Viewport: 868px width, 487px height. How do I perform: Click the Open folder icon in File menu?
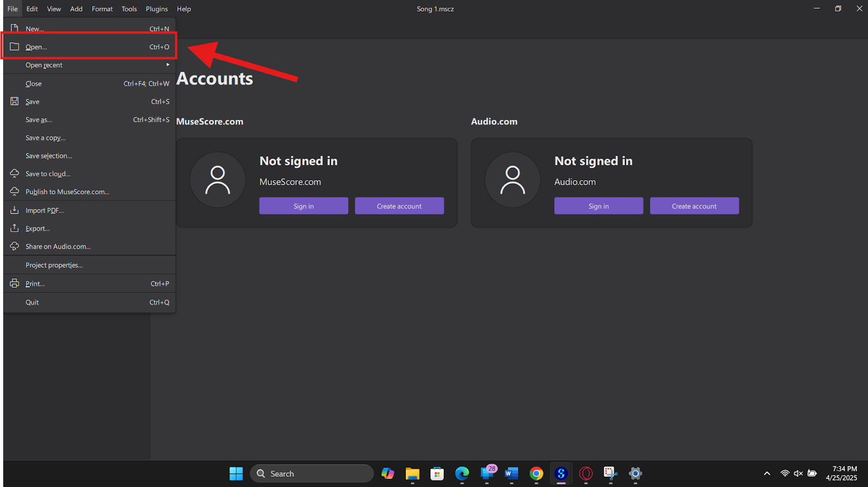click(15, 47)
